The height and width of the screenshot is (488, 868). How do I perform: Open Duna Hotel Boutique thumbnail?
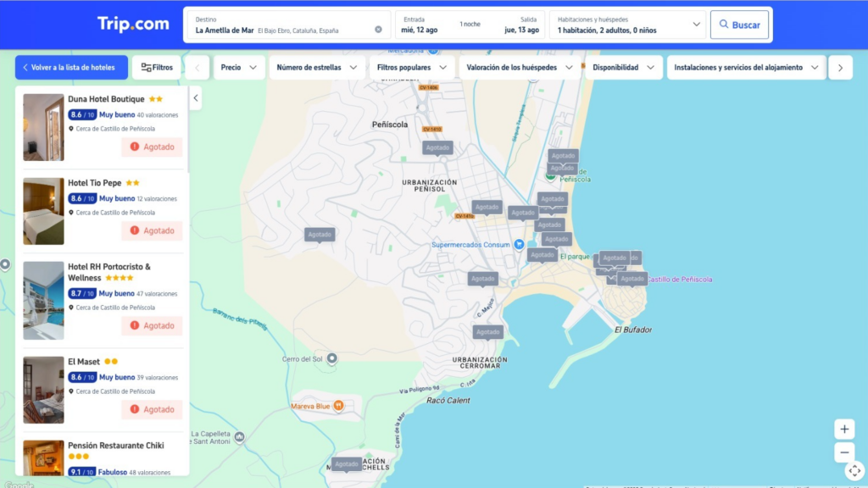tap(43, 127)
